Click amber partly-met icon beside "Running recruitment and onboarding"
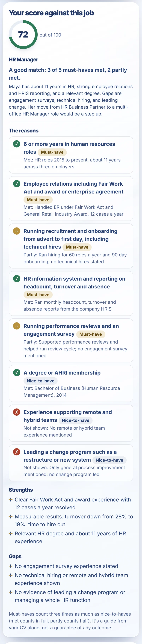Viewport: 142px width, 644px height. [17, 231]
